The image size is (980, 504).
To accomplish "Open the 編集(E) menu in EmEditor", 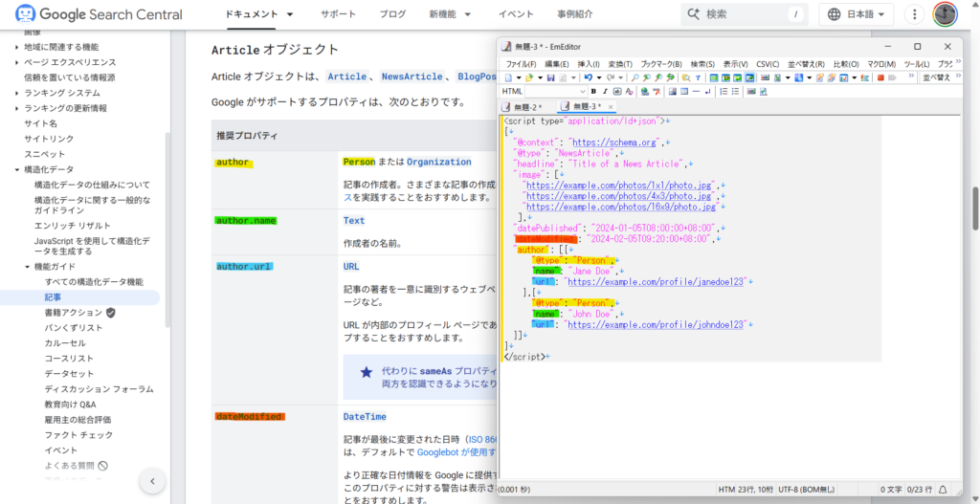I will tap(556, 64).
